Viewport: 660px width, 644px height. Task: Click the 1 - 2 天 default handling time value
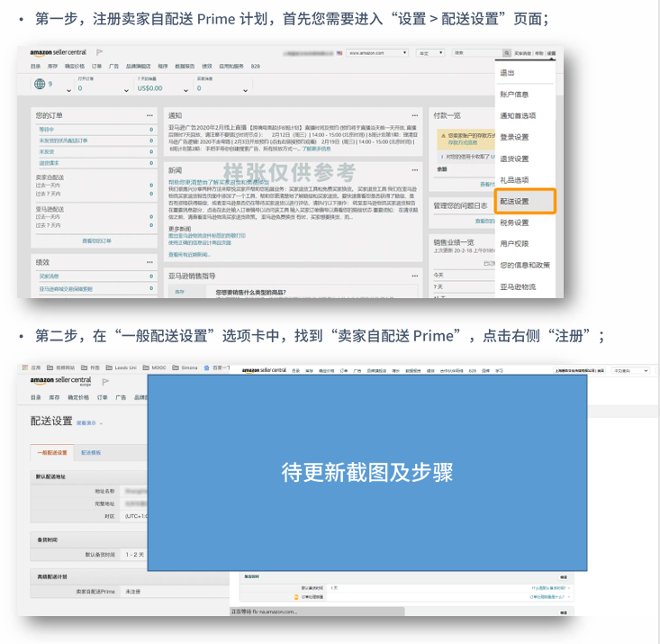pos(135,555)
